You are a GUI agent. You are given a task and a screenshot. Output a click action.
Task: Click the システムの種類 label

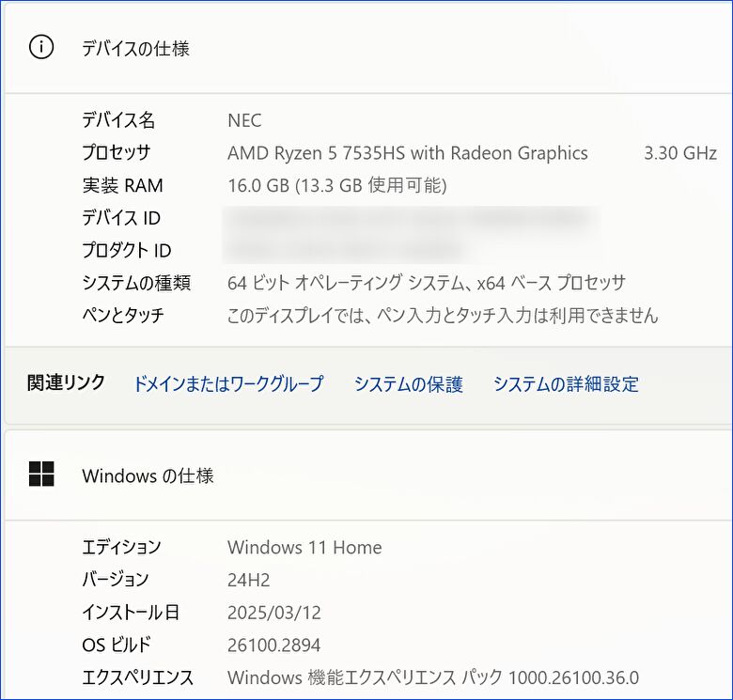tap(136, 283)
